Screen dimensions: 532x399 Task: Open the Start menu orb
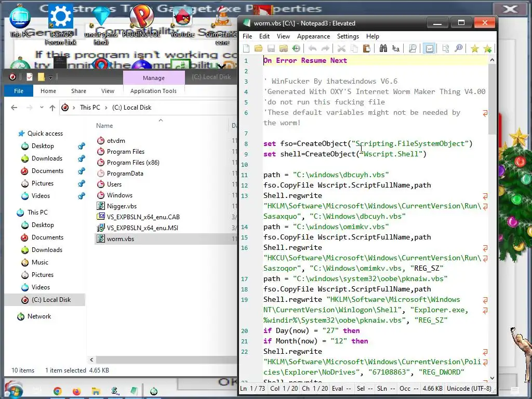point(13,390)
